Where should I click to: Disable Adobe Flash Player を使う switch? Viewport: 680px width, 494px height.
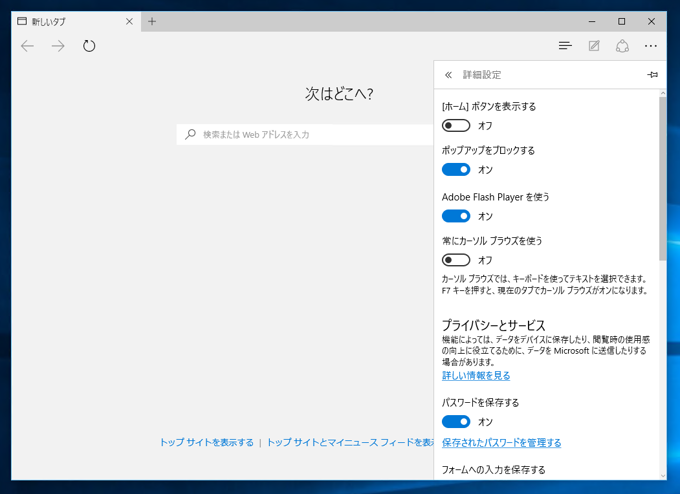(x=456, y=216)
